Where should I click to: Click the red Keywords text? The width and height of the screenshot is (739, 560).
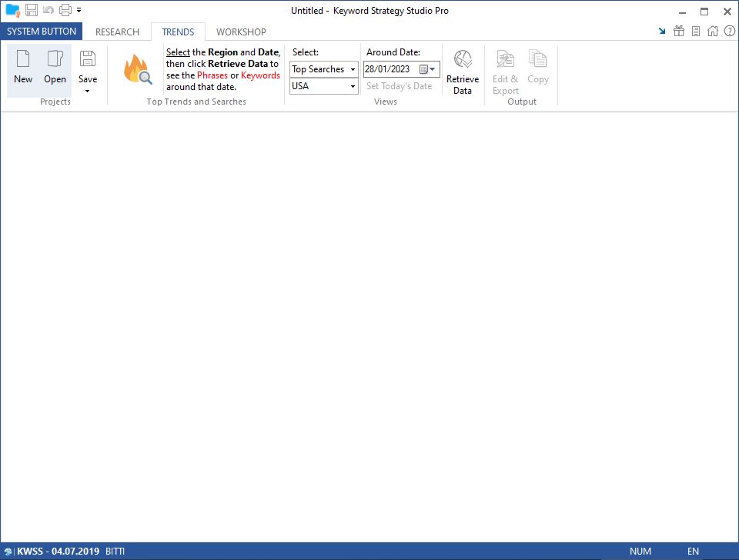click(260, 75)
